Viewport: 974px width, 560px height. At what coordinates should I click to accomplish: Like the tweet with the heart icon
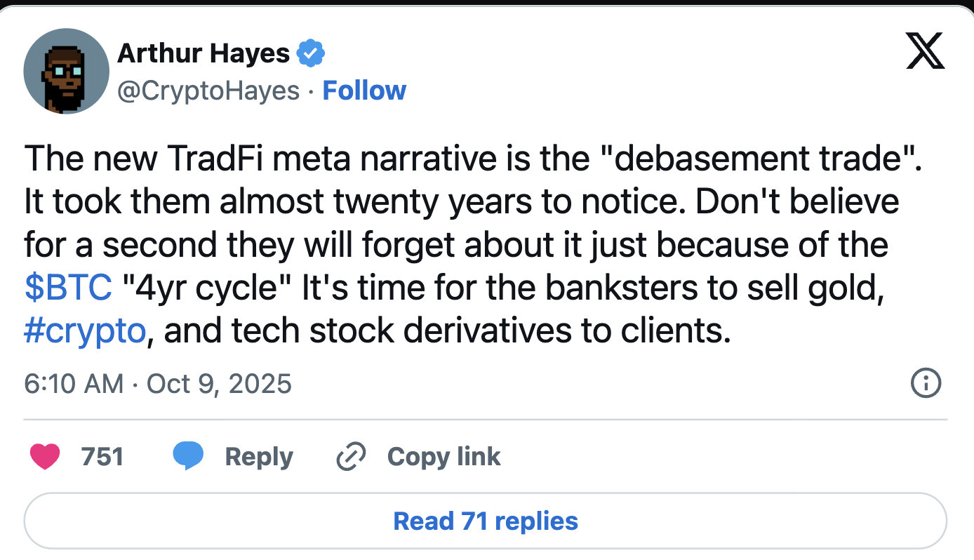pos(45,457)
